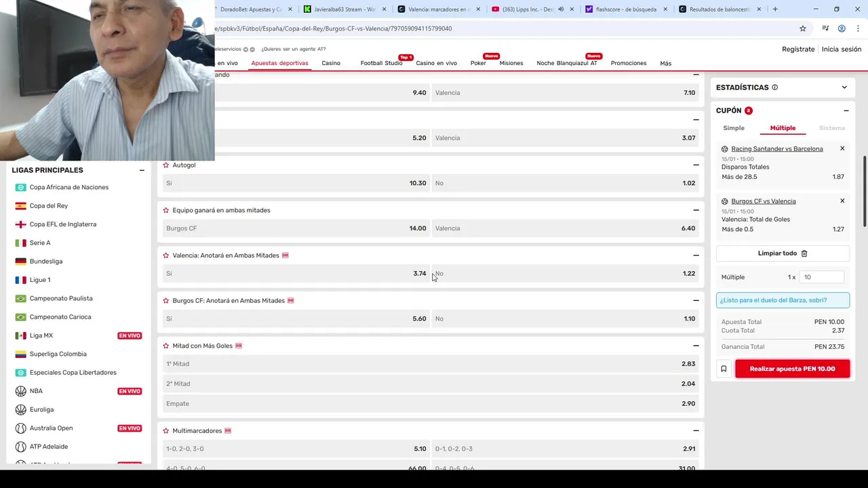The height and width of the screenshot is (488, 868).
Task: Select Valencia scores both halves Sí 3.74
Action: (296, 274)
